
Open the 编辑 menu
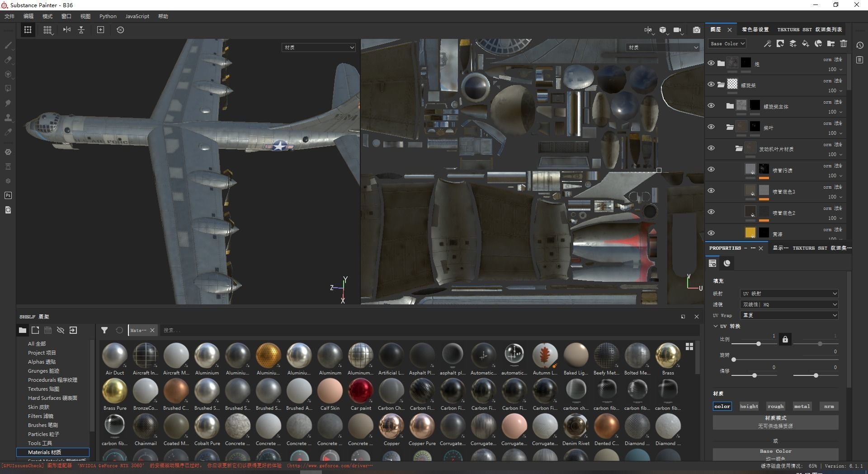28,16
